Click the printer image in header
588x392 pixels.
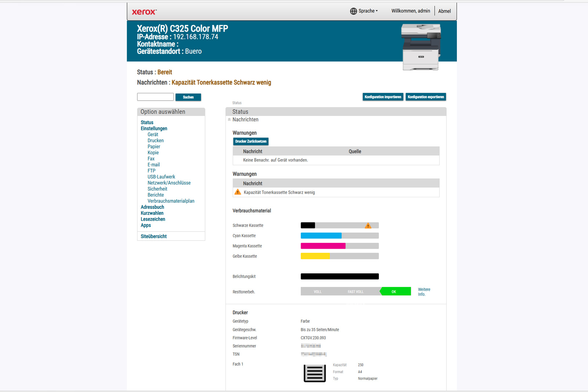421,47
